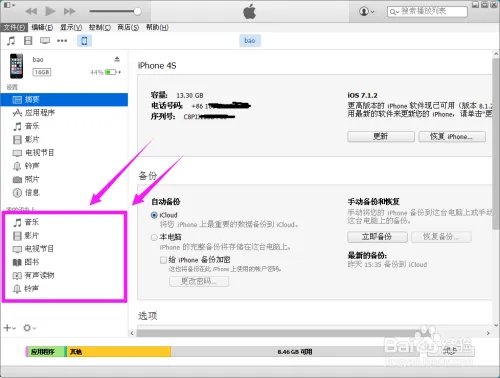Select 影片 under settings section
This screenshot has height=378, width=500.
64,139
